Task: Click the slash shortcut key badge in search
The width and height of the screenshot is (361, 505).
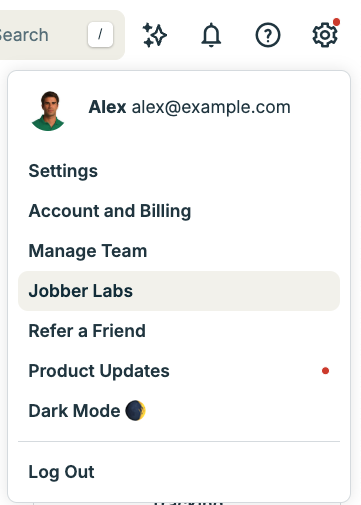Action: tap(100, 35)
